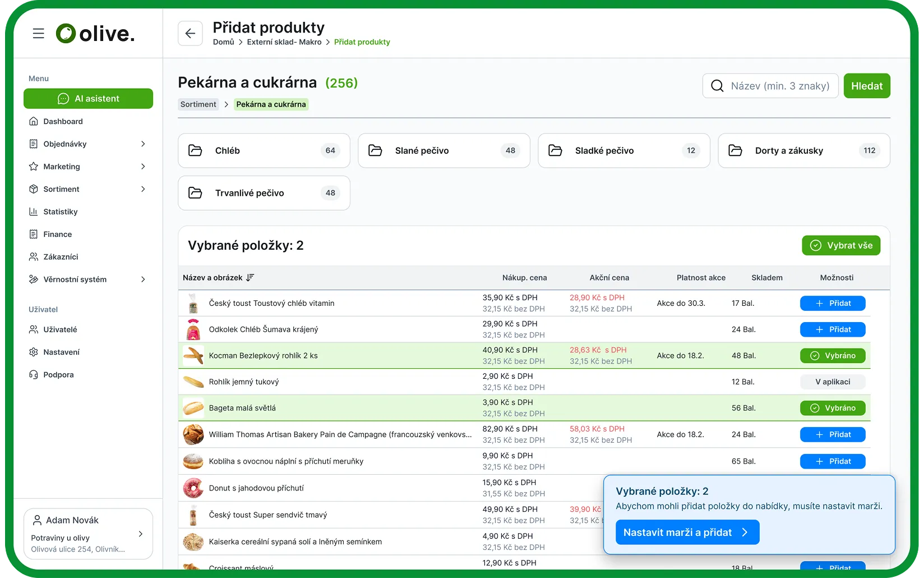924x578 pixels.
Task: Open the Chléb folder category
Action: pyautogui.click(x=264, y=150)
